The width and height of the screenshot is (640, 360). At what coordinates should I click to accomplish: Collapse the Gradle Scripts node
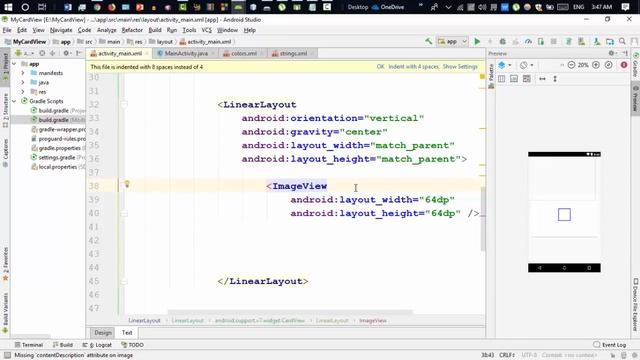click(14, 101)
